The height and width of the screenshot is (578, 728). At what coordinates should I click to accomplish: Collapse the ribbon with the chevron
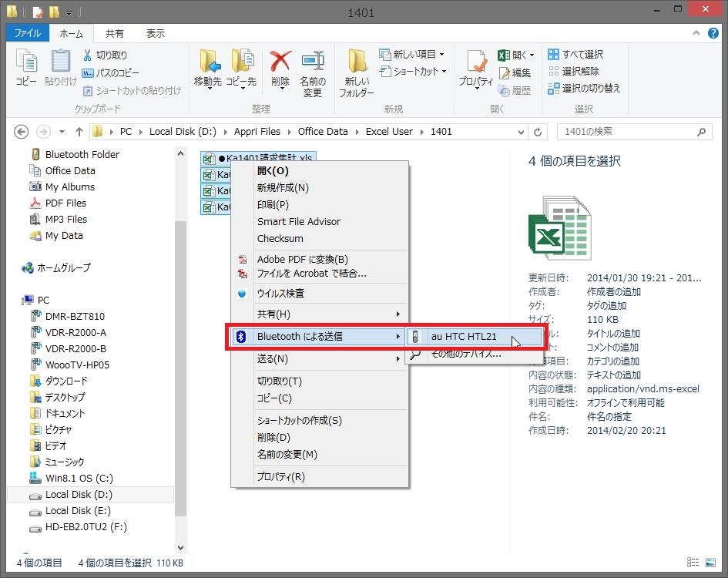tap(696, 33)
